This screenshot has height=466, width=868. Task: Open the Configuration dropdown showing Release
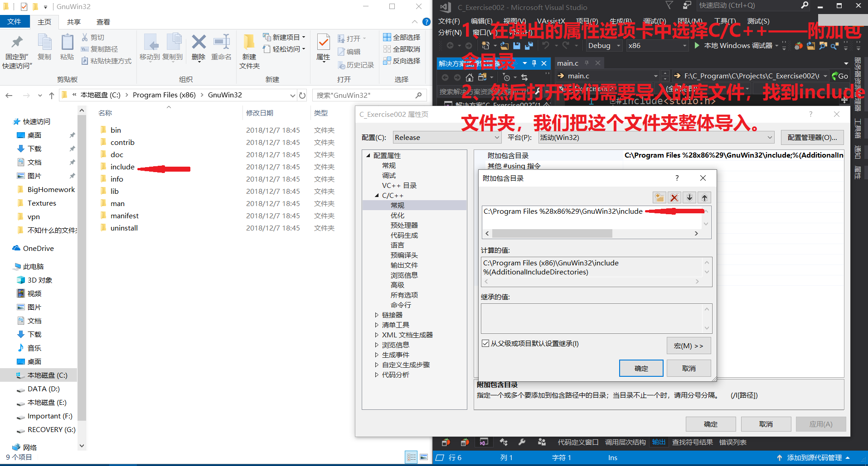click(447, 137)
